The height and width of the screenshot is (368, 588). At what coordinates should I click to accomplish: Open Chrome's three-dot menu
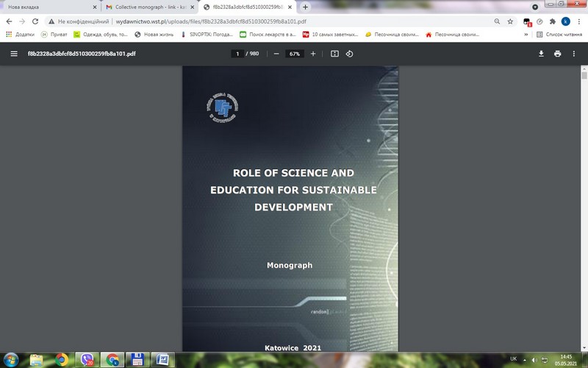[578, 21]
